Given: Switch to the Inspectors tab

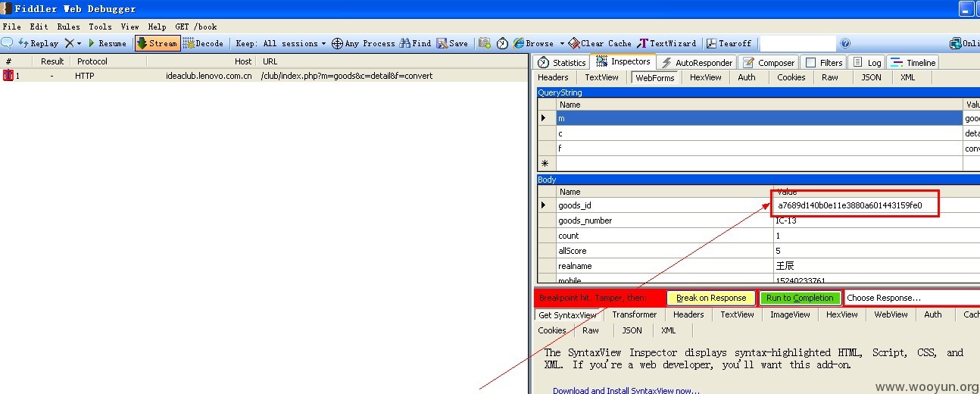Looking at the screenshot, I should click(x=623, y=62).
